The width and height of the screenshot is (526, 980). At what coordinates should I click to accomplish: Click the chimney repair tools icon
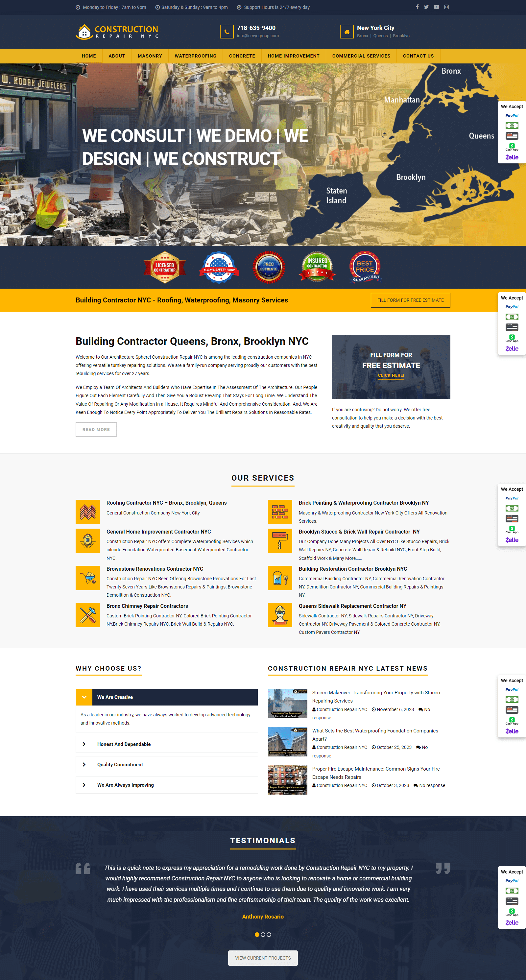coord(87,615)
